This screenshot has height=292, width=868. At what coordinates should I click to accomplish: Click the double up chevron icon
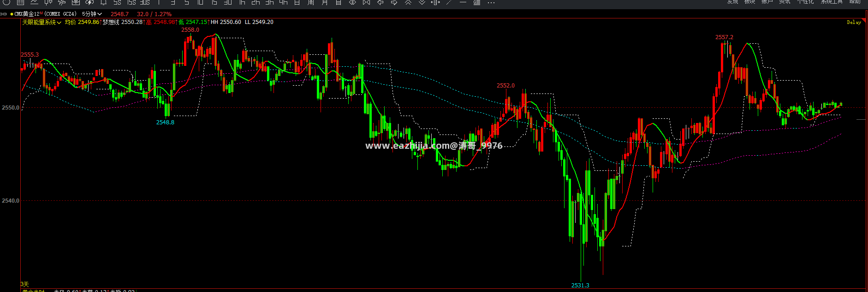pos(408,2)
